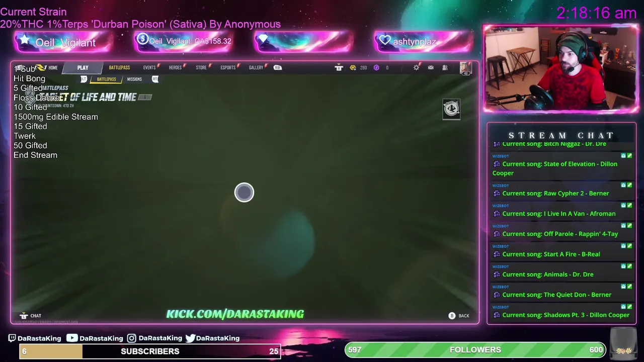644x362 pixels.
Task: Click the followers goal progress bar
Action: (x=475, y=350)
